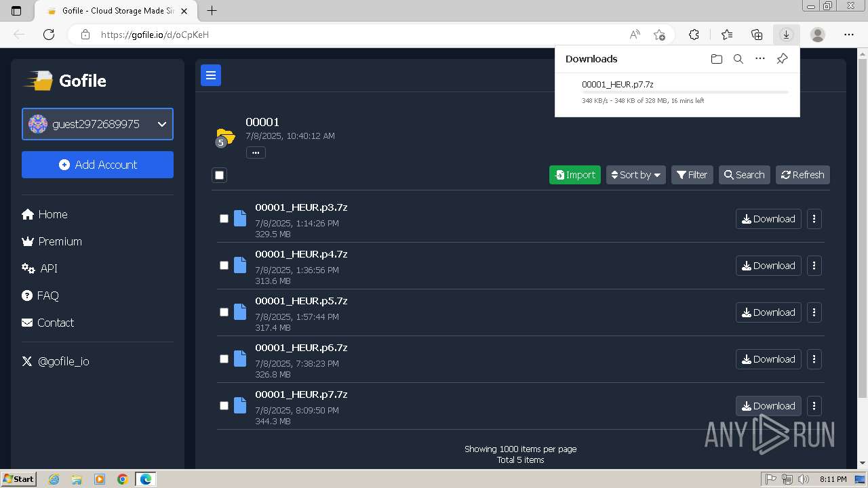Open Contact in sidebar
The height and width of the screenshot is (488, 868).
pos(47,323)
